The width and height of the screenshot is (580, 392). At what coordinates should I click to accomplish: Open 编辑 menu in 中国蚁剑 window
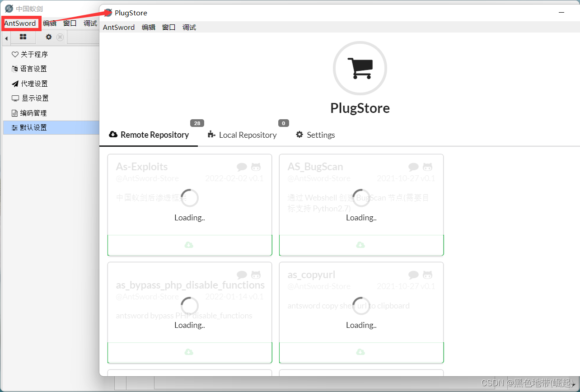(x=50, y=23)
